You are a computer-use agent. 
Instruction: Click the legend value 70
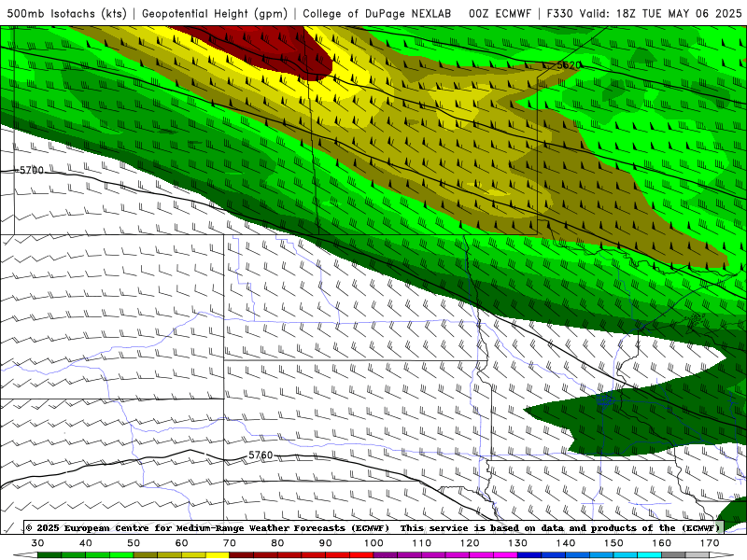click(x=230, y=543)
